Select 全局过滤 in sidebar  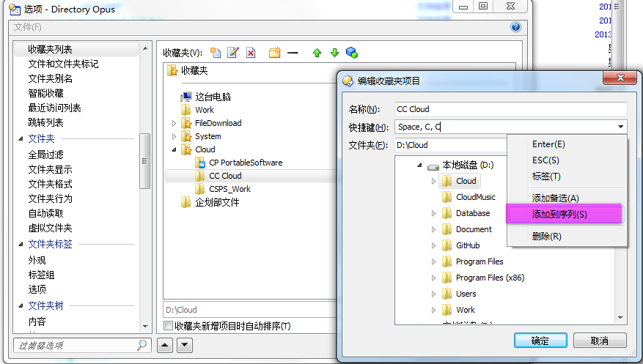[45, 155]
